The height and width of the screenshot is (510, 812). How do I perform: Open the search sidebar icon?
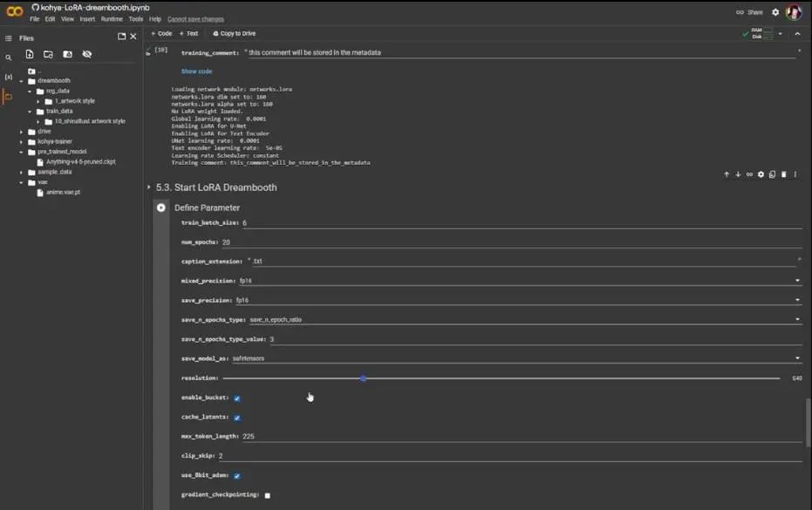pos(9,58)
